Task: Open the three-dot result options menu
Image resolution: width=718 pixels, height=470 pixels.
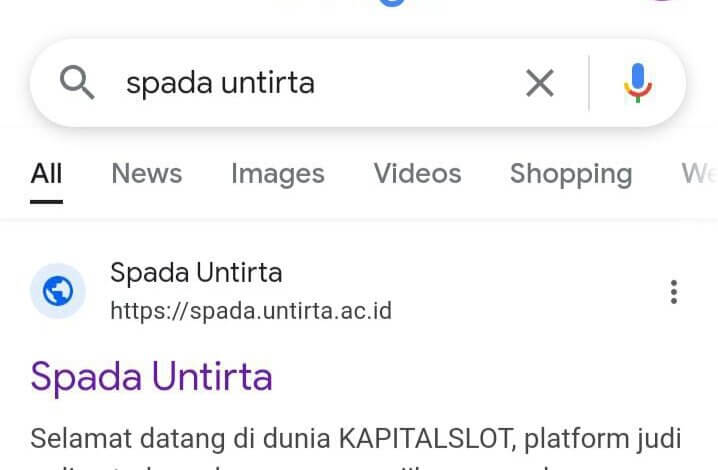Action: 673,292
